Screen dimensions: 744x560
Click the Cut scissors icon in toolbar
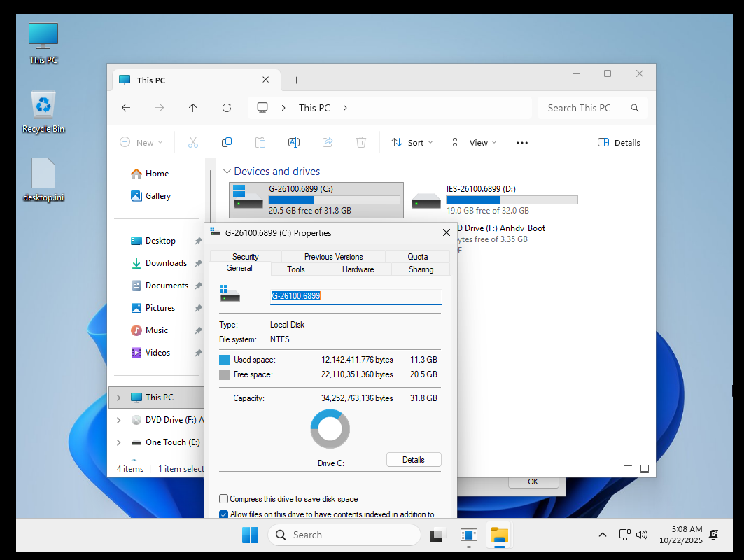[x=192, y=142]
